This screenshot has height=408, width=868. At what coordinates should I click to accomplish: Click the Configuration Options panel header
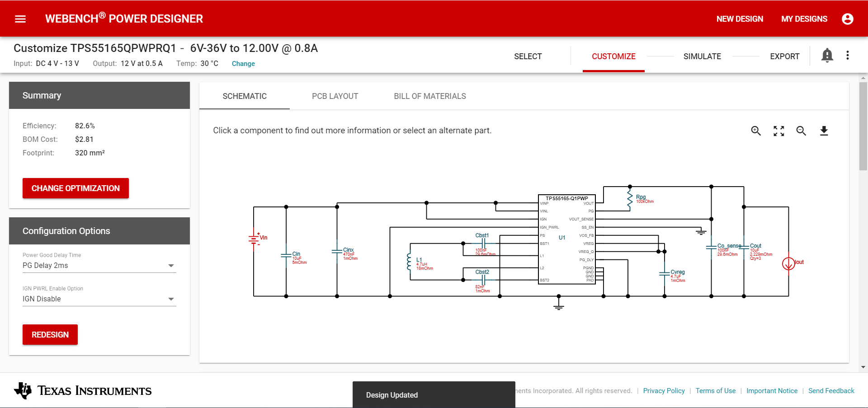click(x=99, y=231)
